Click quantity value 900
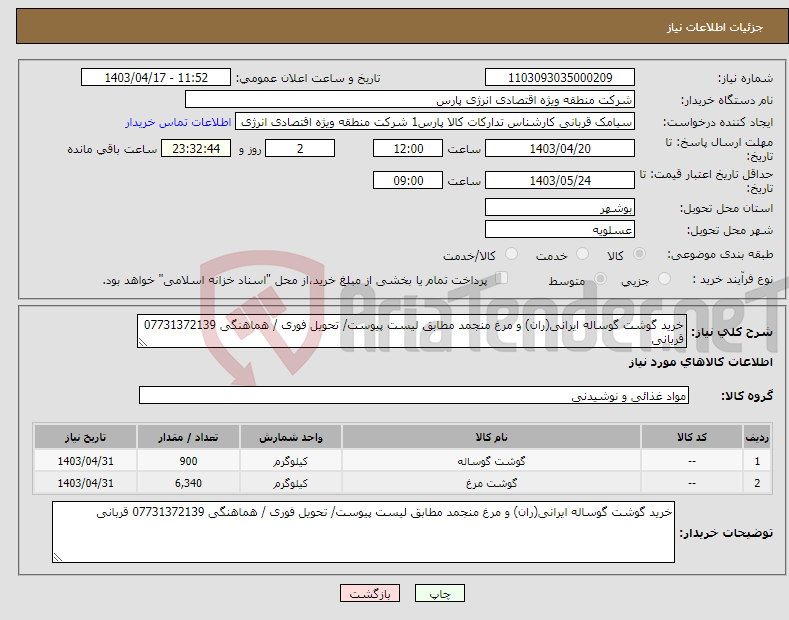 click(x=188, y=461)
